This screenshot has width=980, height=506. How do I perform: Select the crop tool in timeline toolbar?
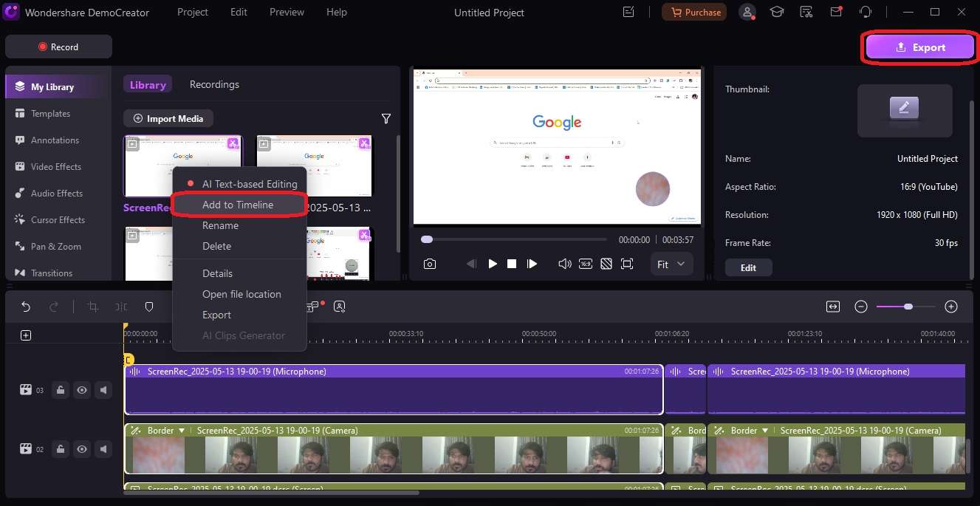click(x=93, y=307)
